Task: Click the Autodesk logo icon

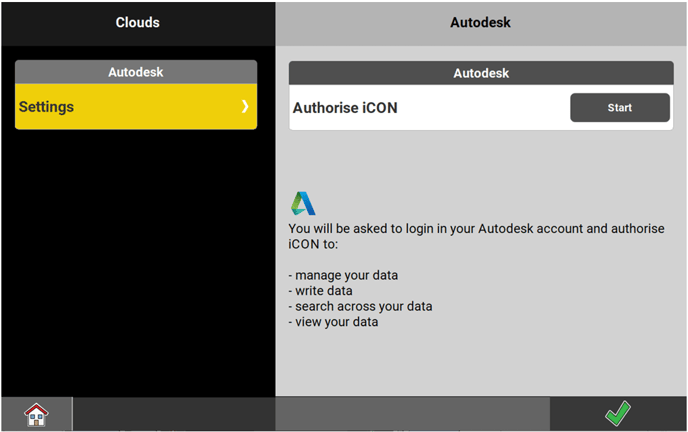Action: click(x=303, y=203)
